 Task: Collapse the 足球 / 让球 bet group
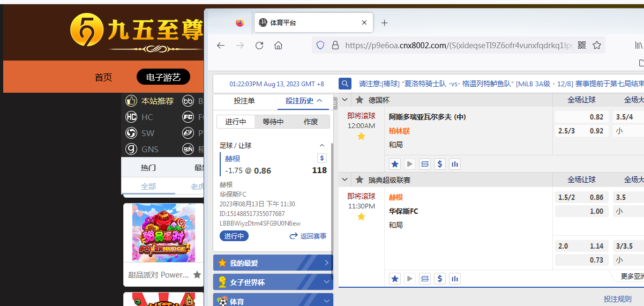(x=322, y=145)
